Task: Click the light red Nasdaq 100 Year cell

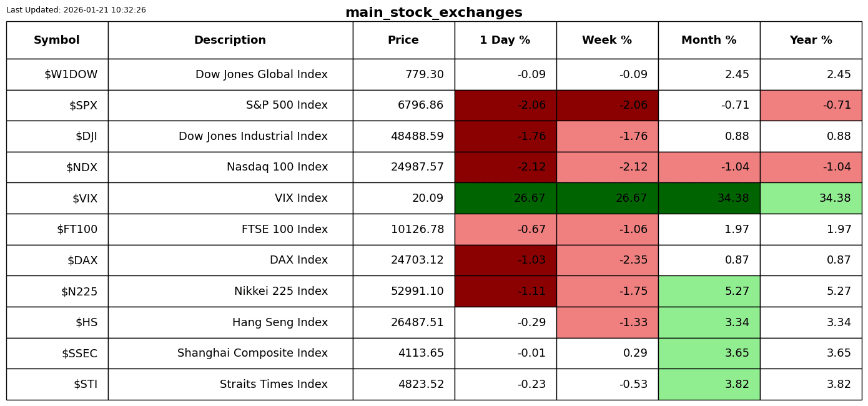Action: 811,167
